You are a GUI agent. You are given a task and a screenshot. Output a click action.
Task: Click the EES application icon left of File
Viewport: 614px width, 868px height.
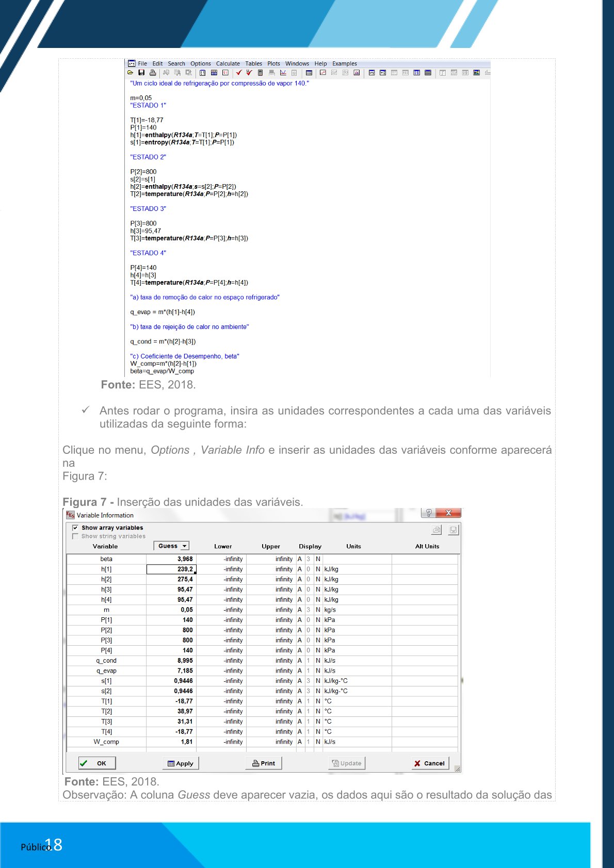click(132, 63)
